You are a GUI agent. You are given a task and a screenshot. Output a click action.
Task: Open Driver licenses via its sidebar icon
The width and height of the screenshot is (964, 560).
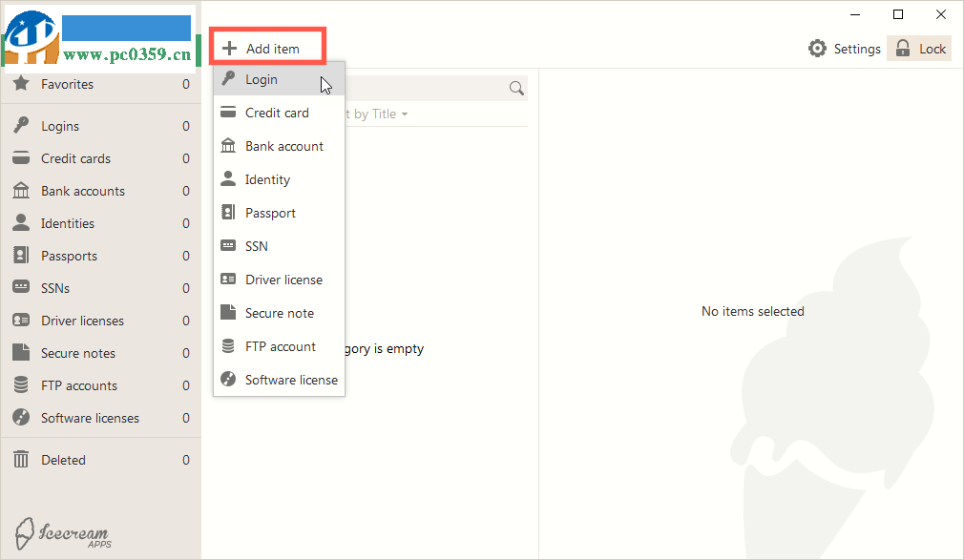(20, 320)
